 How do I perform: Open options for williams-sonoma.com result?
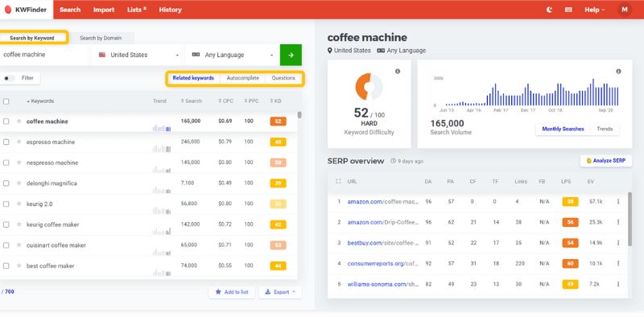618,284
